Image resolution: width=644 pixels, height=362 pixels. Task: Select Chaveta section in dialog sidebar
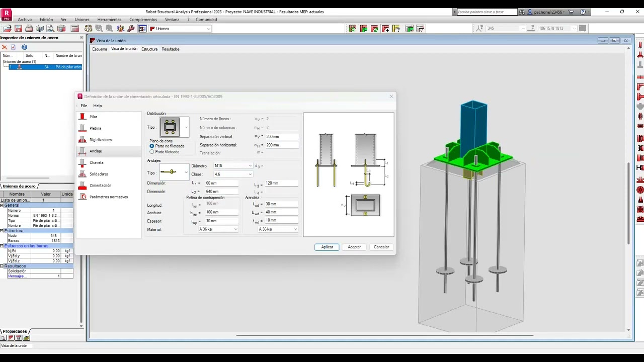pyautogui.click(x=109, y=162)
